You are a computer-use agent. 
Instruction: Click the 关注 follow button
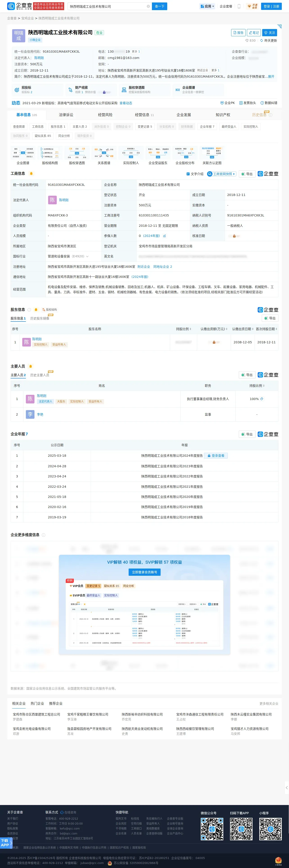(x=269, y=33)
